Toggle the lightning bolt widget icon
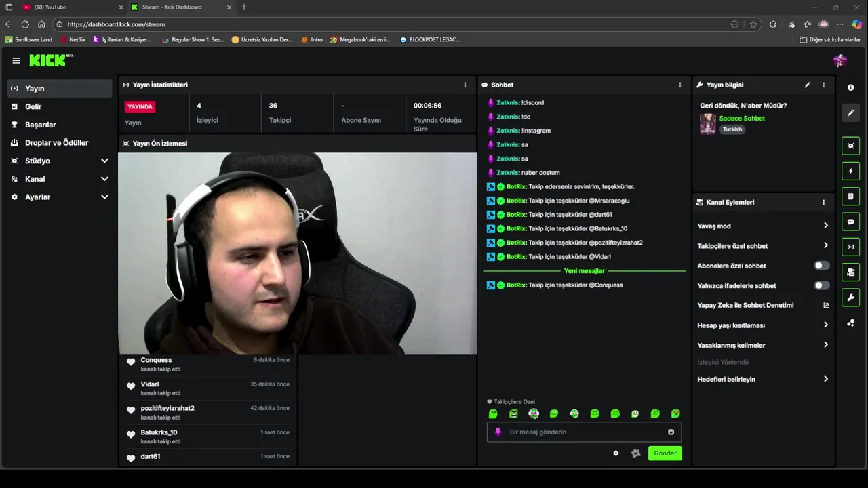 (x=850, y=171)
